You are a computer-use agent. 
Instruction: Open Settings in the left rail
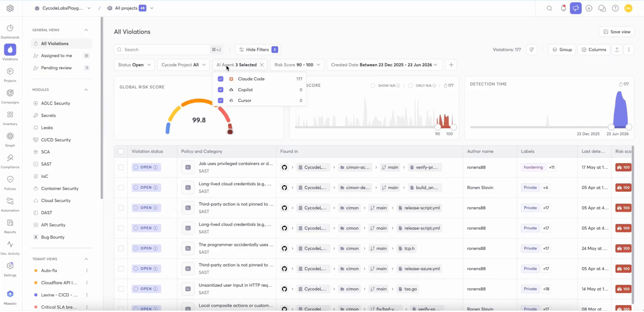10,269
